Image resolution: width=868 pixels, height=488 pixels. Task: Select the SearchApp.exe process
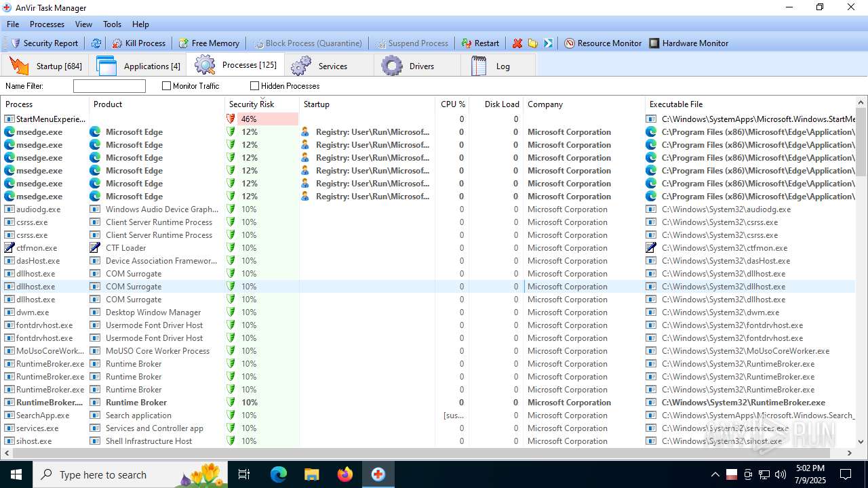coord(43,415)
